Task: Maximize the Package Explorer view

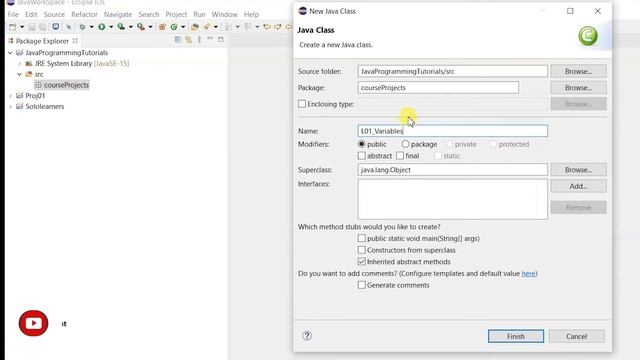Action: (220, 40)
